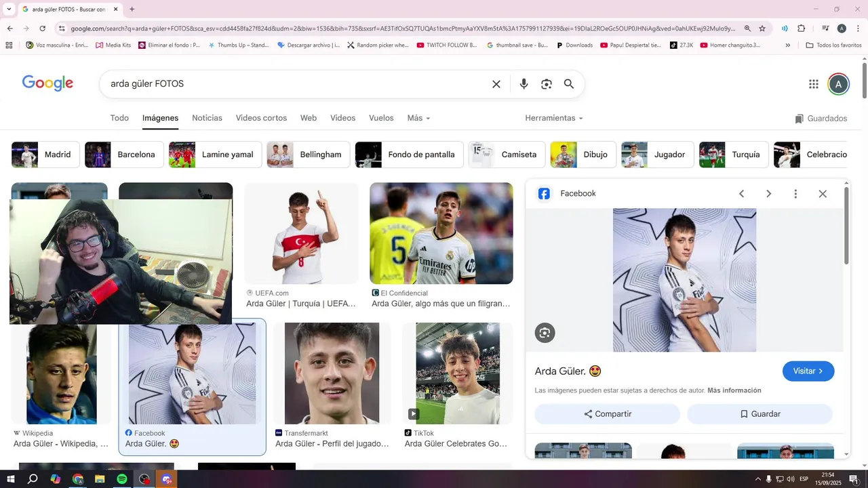Filter images by Dibujo chip

(583, 155)
